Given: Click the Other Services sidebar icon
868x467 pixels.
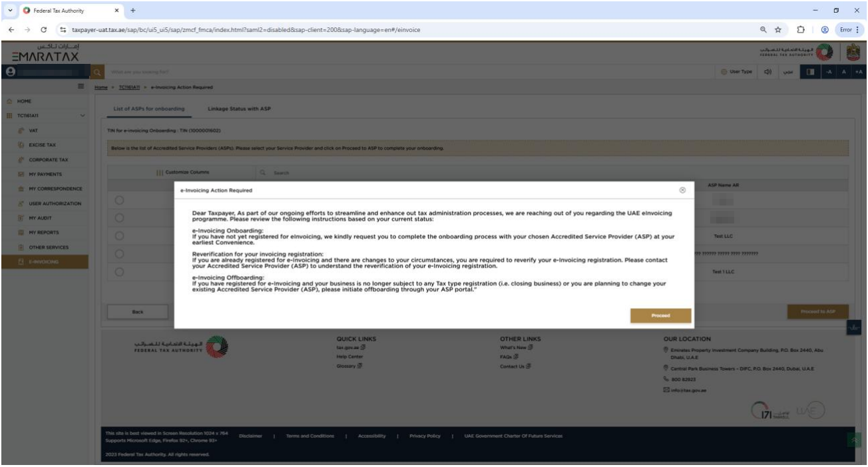Looking at the screenshot, I should [x=21, y=247].
